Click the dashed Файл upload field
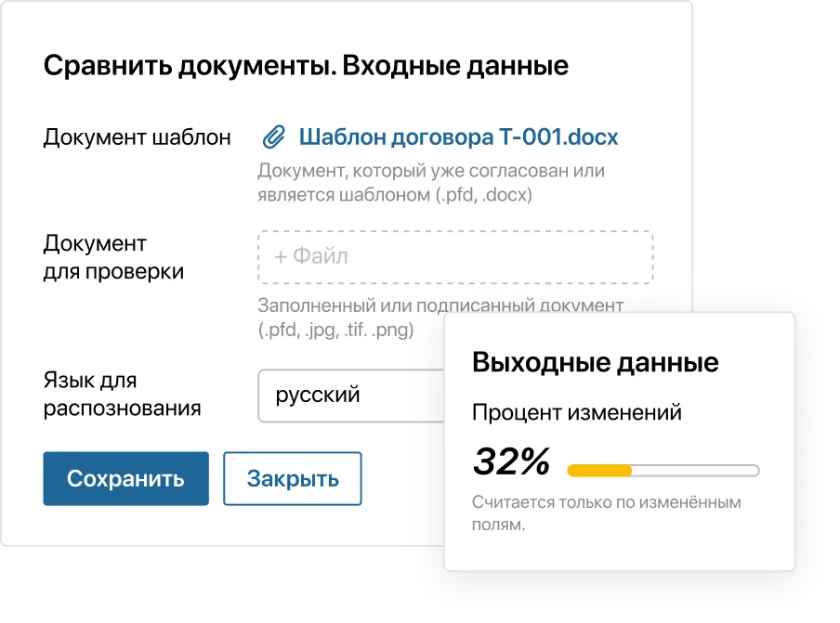This screenshot has height=623, width=840. 455,256
